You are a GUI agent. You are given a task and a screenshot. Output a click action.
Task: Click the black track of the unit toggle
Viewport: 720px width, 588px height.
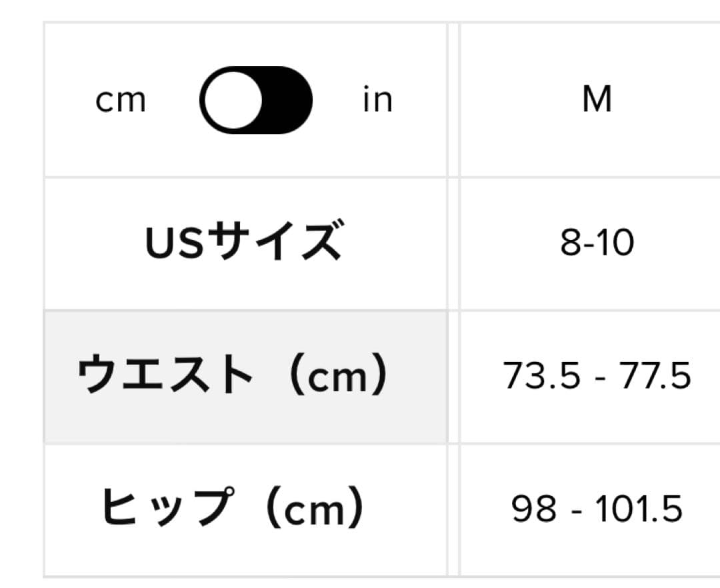(287, 100)
